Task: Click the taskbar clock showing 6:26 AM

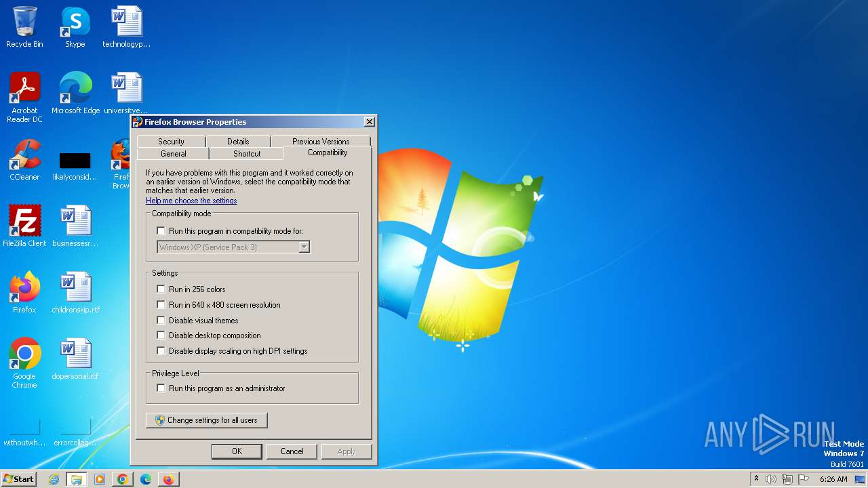Action: point(833,479)
